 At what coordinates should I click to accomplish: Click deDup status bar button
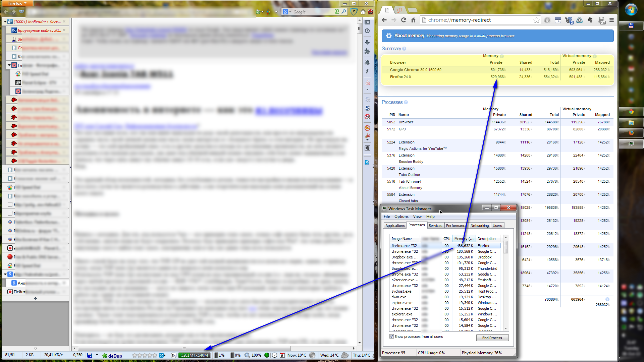(112, 356)
